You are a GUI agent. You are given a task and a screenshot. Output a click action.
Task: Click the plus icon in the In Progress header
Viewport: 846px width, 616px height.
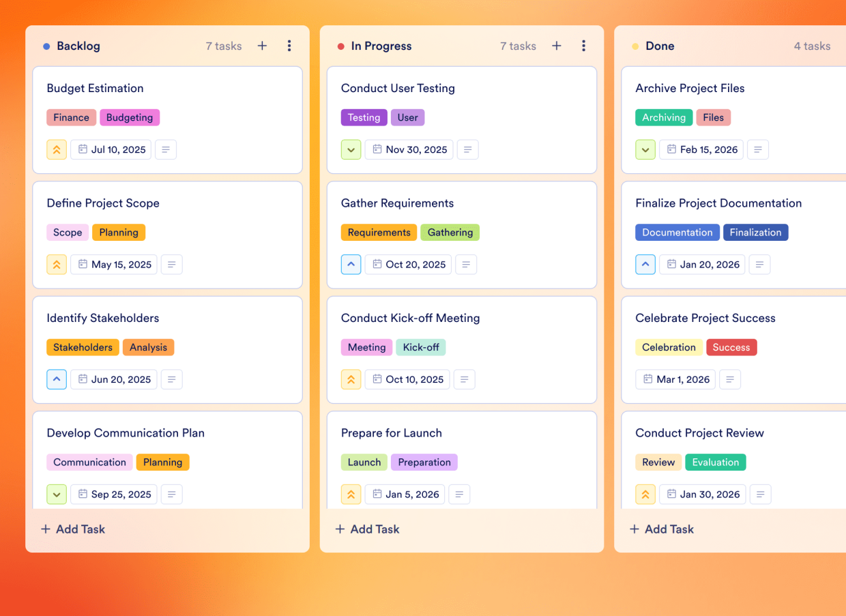click(557, 46)
